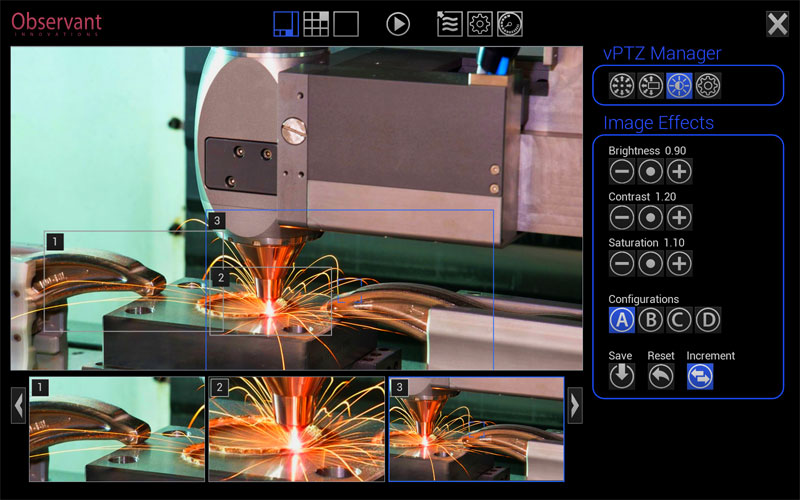Viewport: 800px width, 500px height.
Task: Select the single full view layout
Action: (346, 24)
